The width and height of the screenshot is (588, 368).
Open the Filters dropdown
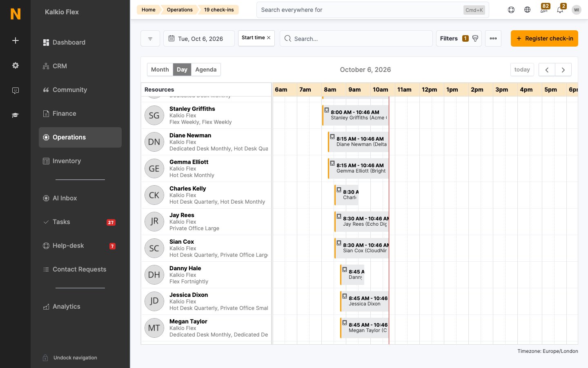[459, 38]
